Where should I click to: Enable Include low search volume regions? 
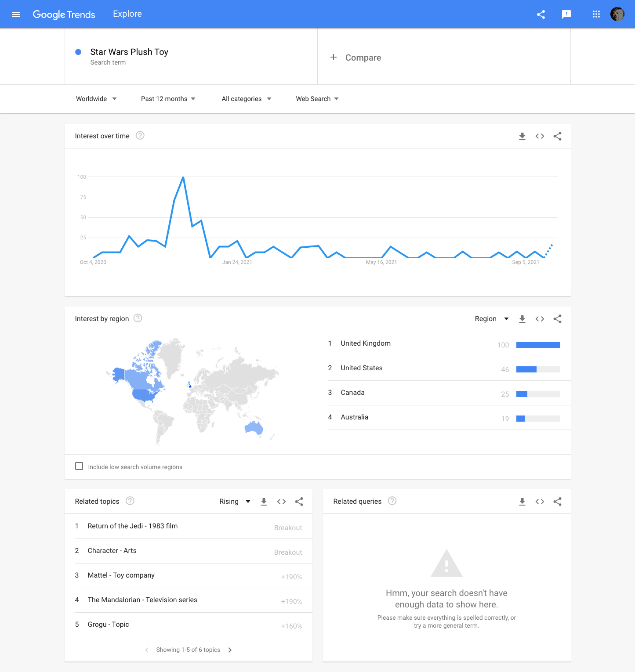[79, 466]
